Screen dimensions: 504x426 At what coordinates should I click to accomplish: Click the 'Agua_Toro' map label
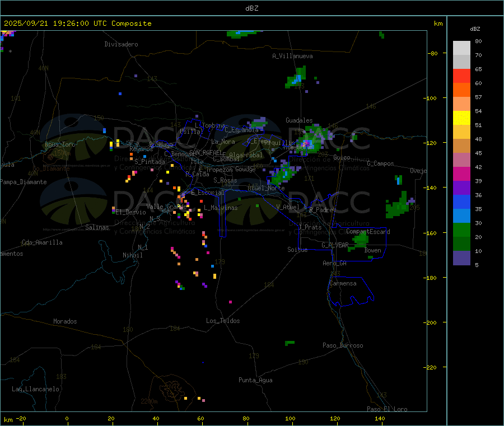(x=60, y=144)
